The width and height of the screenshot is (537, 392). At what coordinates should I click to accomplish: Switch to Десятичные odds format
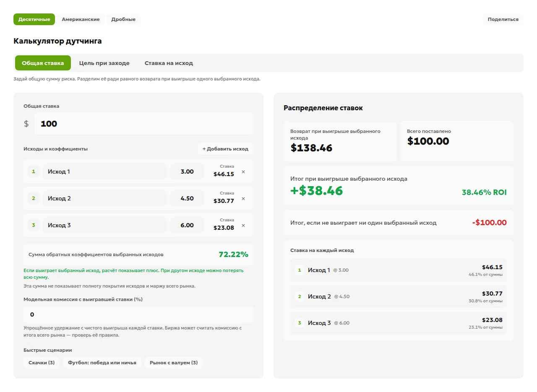[x=34, y=19]
